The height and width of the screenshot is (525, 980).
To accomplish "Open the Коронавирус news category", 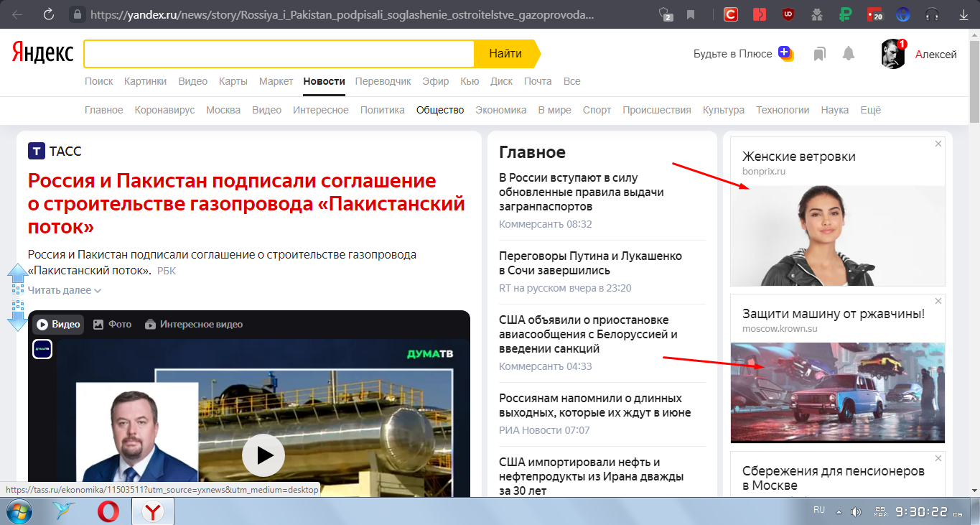I will [x=164, y=110].
